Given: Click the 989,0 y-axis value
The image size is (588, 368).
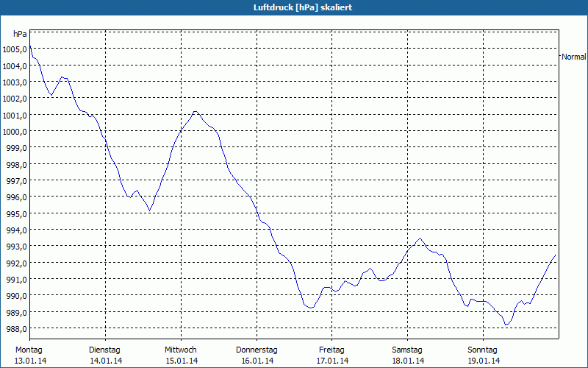Looking at the screenshot, I should (16, 312).
